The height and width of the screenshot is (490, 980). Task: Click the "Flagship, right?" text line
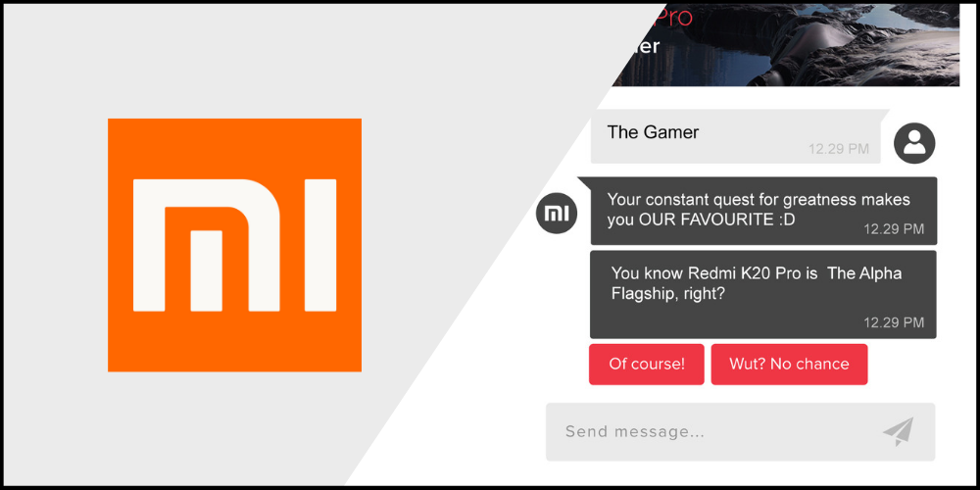click(667, 294)
